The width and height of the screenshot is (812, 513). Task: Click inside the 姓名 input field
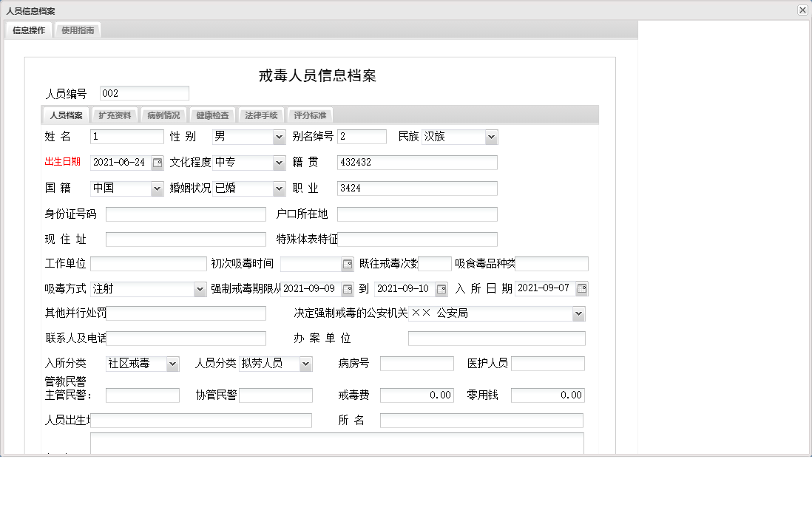(x=126, y=136)
